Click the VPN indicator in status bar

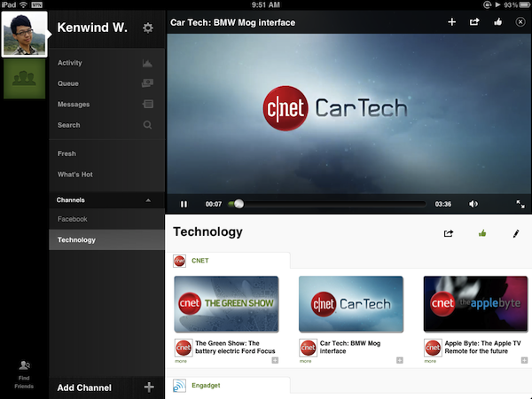click(x=36, y=4)
